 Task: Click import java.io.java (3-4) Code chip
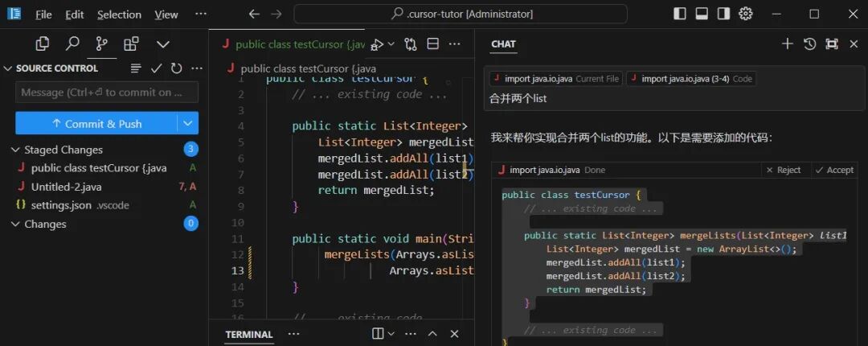click(691, 79)
